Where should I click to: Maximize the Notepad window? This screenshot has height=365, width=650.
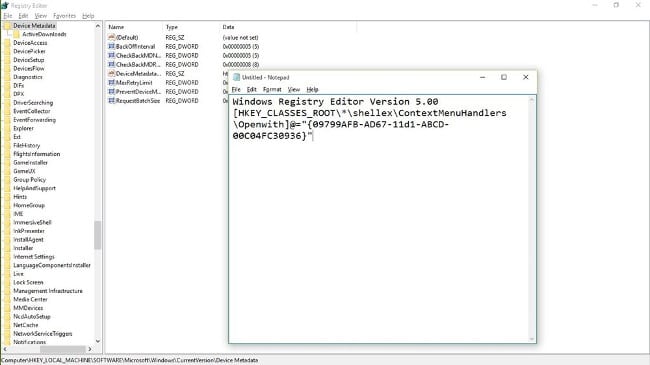pyautogui.click(x=504, y=77)
